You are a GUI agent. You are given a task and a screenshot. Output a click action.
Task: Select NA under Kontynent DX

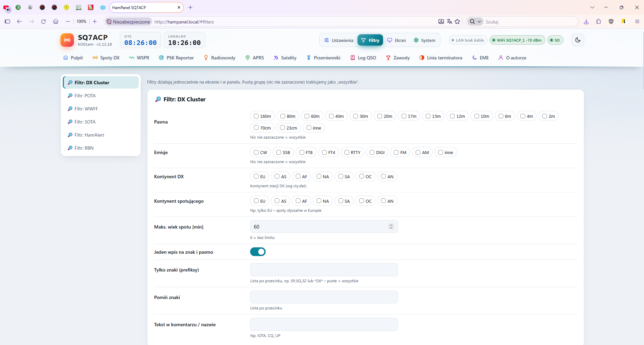(319, 177)
